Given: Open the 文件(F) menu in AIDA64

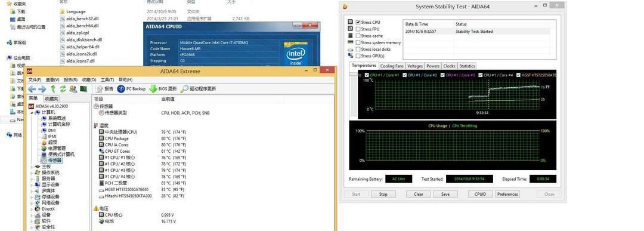Looking at the screenshot, I should 35,80.
